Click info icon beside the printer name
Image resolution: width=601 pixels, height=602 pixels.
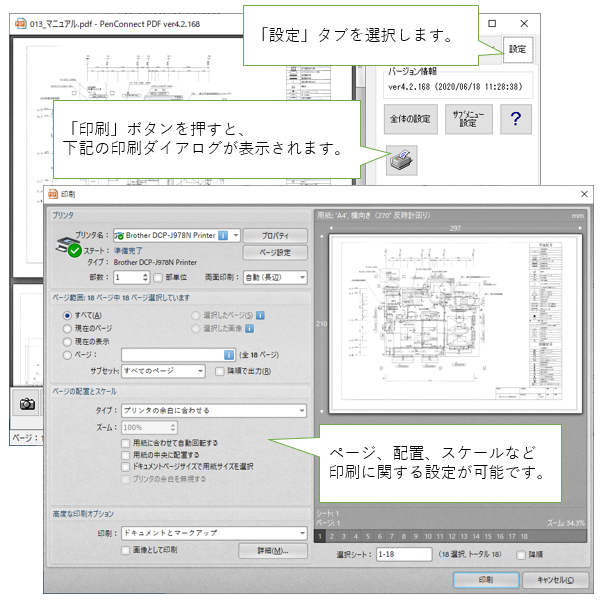[x=223, y=235]
